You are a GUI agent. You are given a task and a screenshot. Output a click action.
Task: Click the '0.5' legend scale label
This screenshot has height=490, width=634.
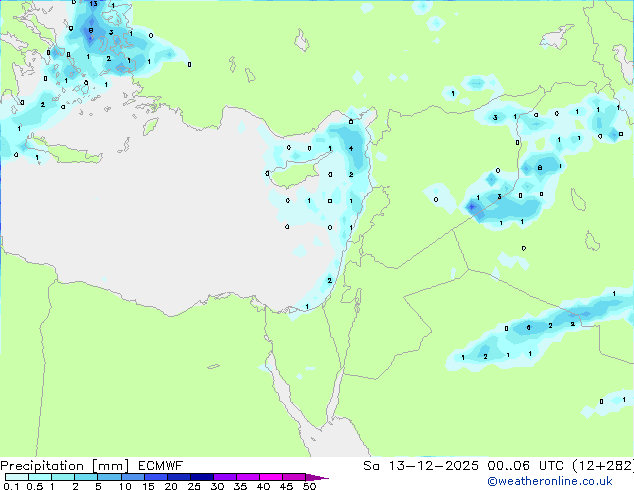tap(35, 486)
